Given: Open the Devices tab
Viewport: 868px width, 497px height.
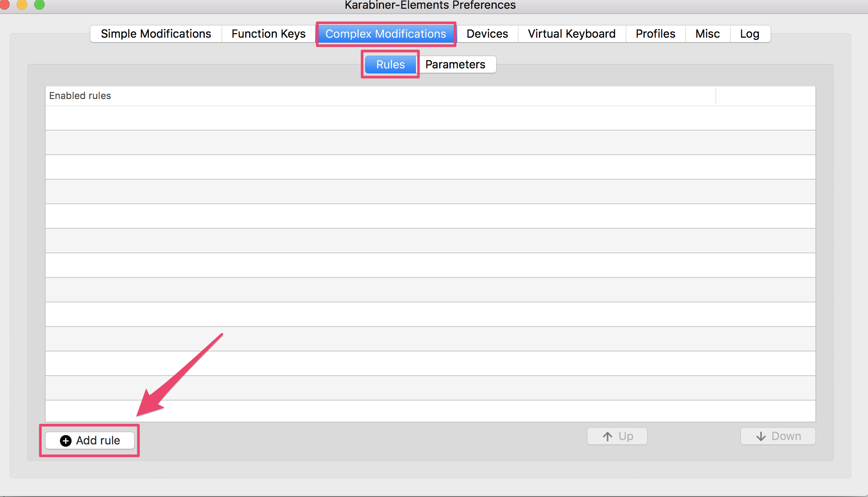Looking at the screenshot, I should pyautogui.click(x=487, y=34).
